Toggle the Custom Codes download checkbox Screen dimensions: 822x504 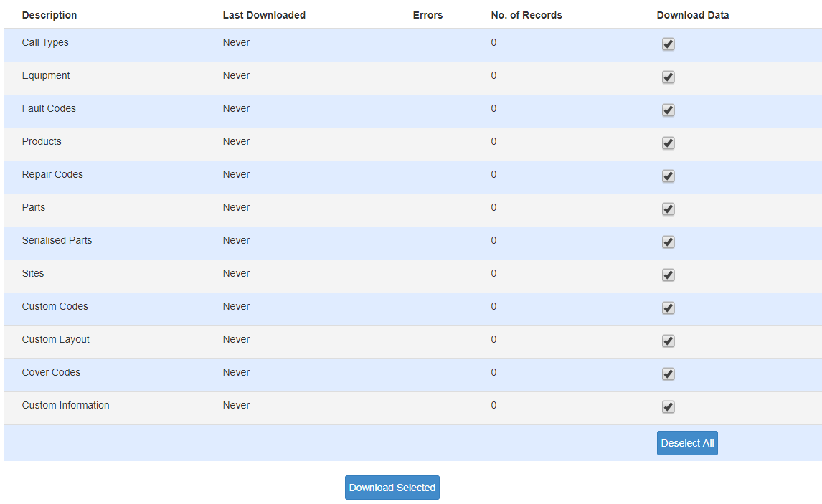coord(668,308)
